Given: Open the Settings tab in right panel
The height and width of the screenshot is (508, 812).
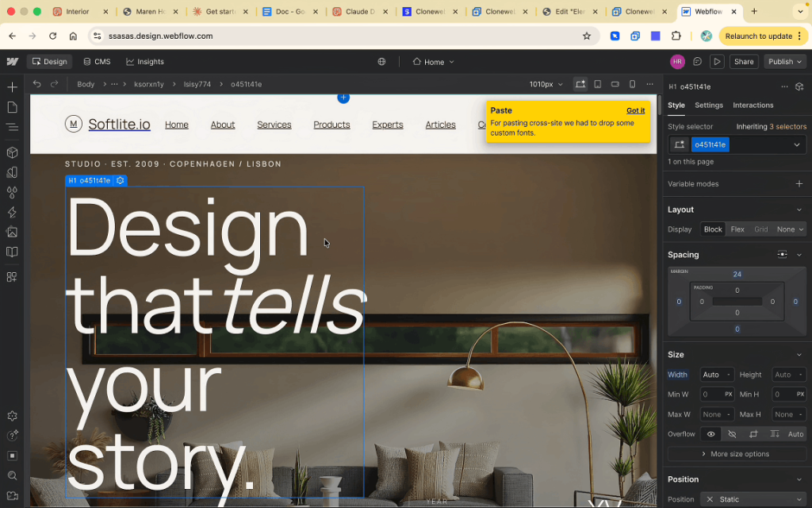Looking at the screenshot, I should pyautogui.click(x=708, y=106).
